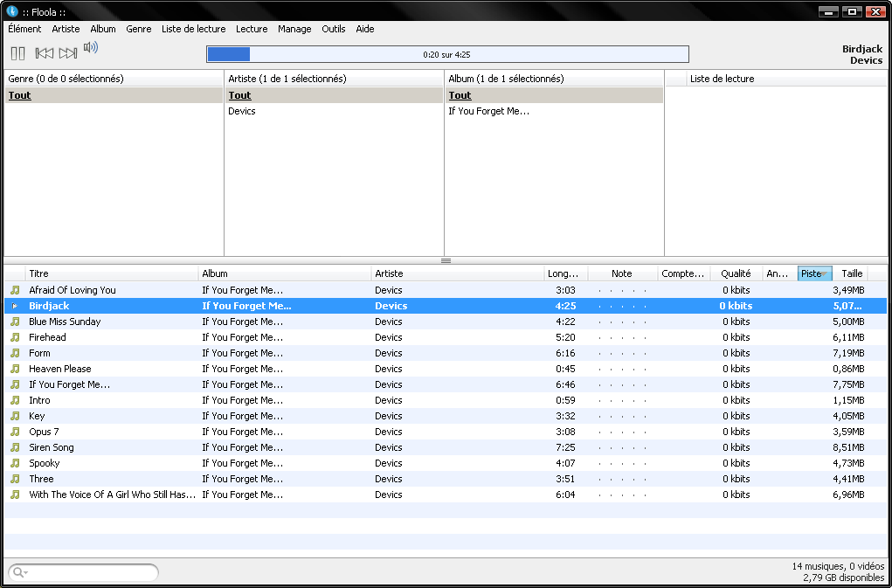Click the 7:25 duration of Siren Song
This screenshot has width=892, height=588.
click(565, 447)
